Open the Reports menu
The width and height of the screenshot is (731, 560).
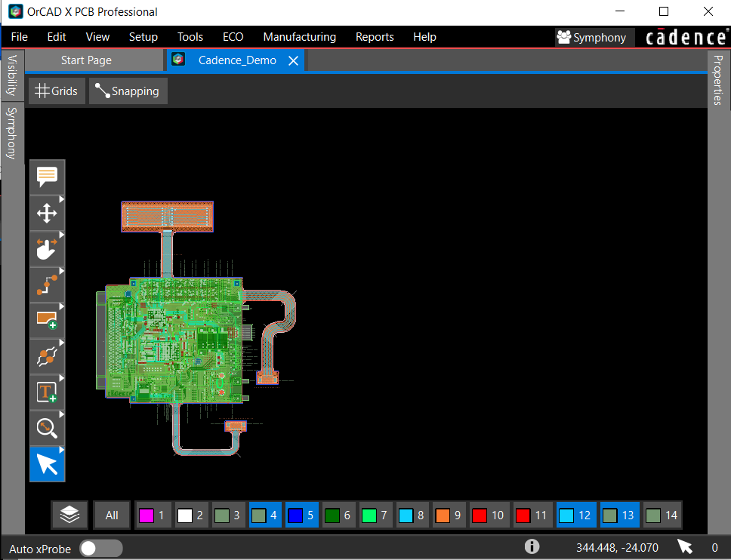coord(375,37)
